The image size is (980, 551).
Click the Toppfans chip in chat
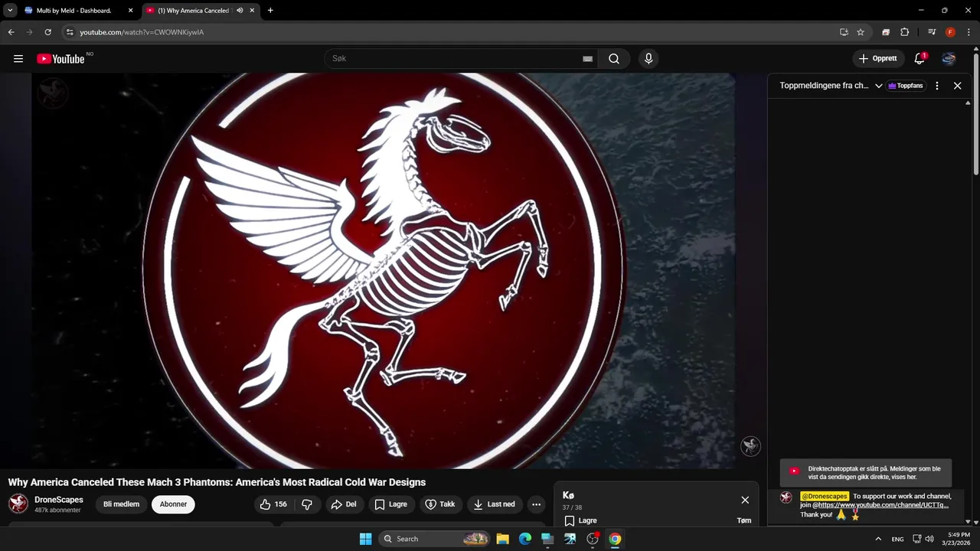[906, 86]
